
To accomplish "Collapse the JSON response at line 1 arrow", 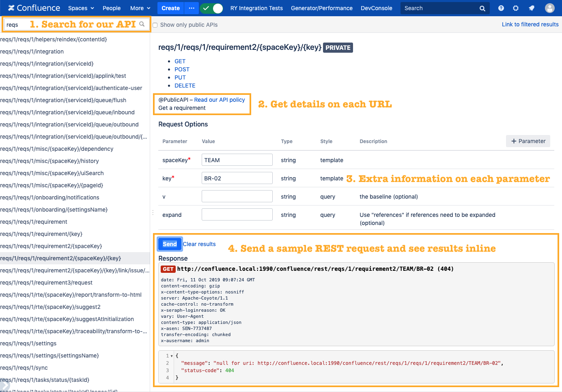I will 172,356.
